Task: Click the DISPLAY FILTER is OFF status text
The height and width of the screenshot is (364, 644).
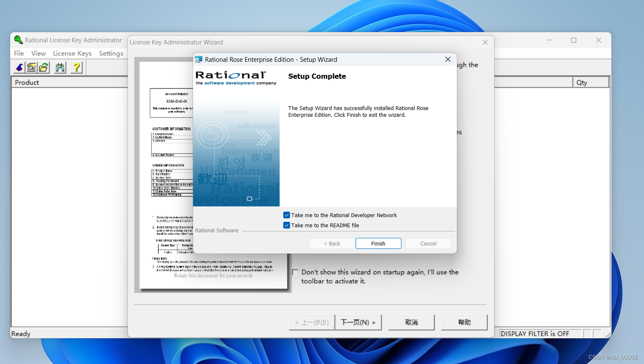Action: tap(535, 334)
